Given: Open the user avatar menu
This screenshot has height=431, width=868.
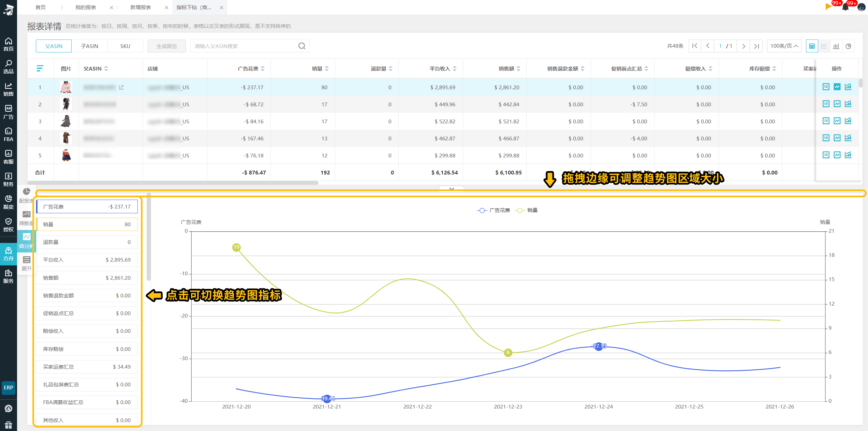Looking at the screenshot, I should [861, 7].
